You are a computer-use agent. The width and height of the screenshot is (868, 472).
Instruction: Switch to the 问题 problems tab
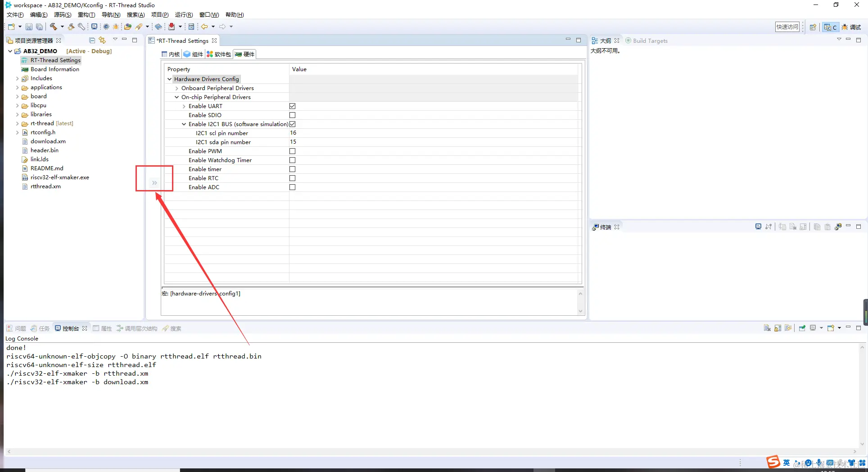[x=16, y=328]
